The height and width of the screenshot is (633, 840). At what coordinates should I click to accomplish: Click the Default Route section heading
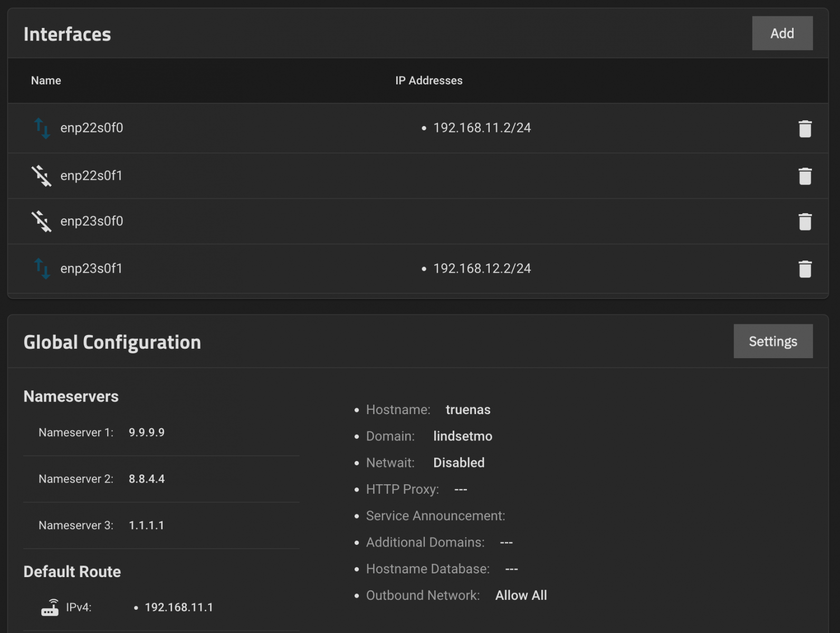(x=72, y=572)
